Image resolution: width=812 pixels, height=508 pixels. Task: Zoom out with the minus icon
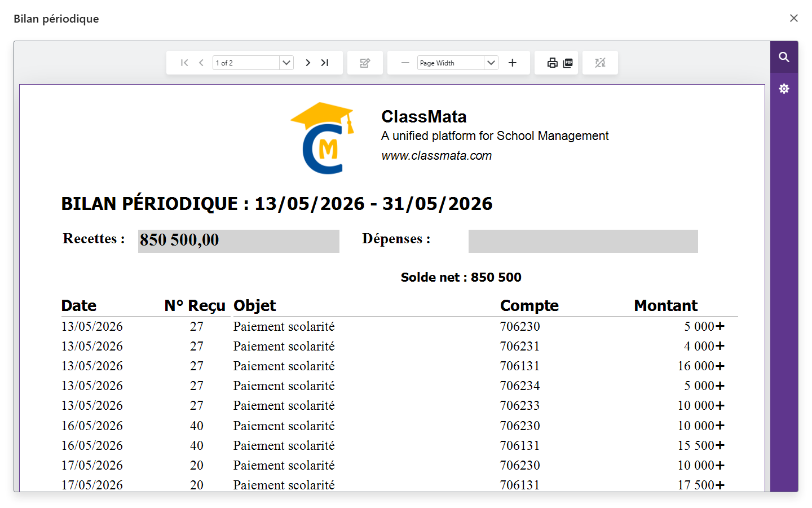click(405, 63)
